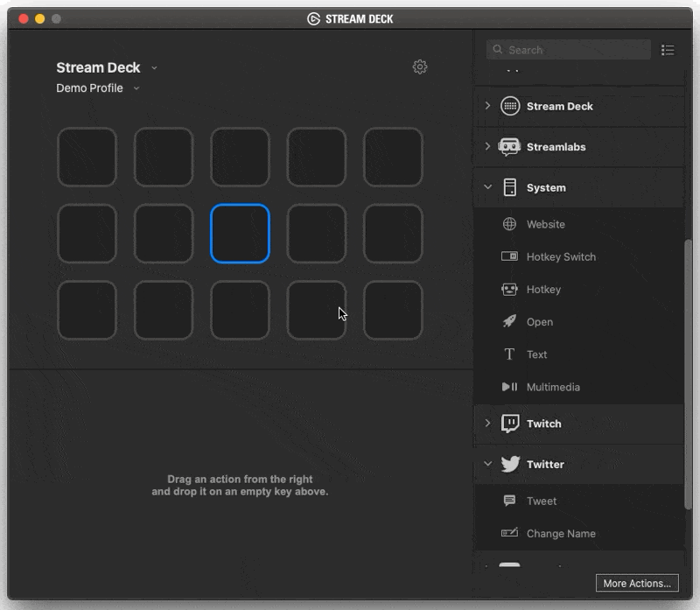This screenshot has width=700, height=610.
Task: Select the Change Name icon
Action: (509, 533)
